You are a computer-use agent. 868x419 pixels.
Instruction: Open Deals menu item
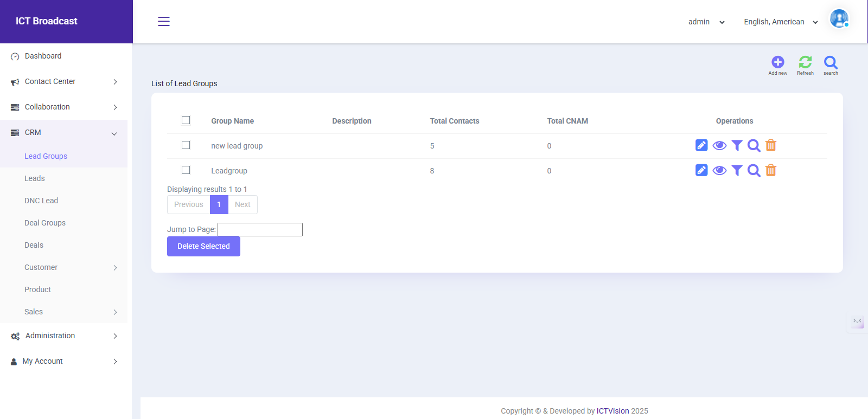(34, 245)
